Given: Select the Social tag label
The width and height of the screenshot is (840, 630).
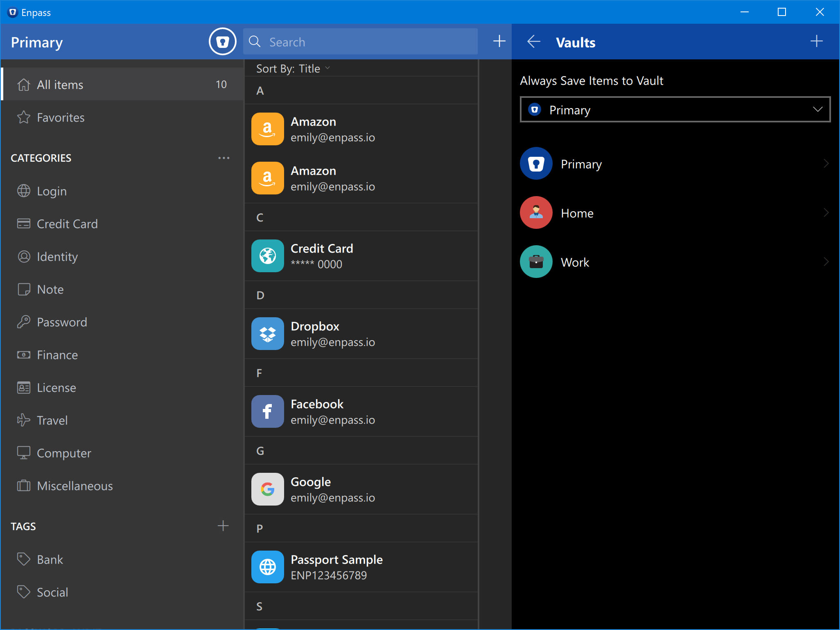Looking at the screenshot, I should (52, 592).
